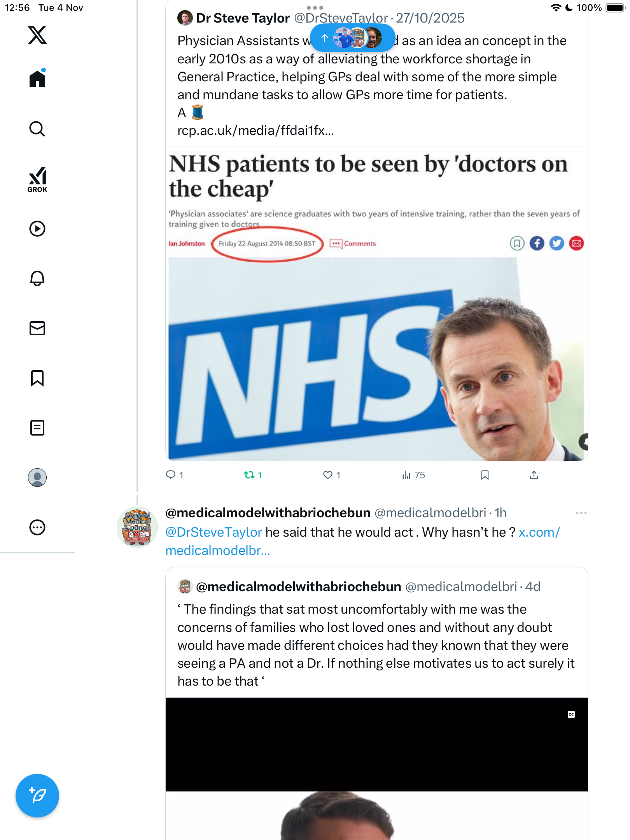Jump to new posts via the pill

(x=352, y=38)
